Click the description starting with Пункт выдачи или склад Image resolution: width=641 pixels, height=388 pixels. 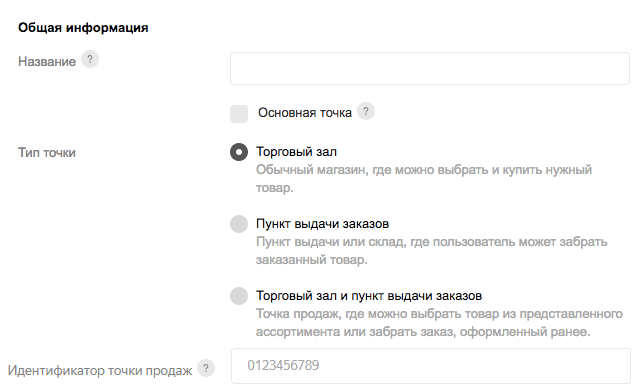[432, 251]
